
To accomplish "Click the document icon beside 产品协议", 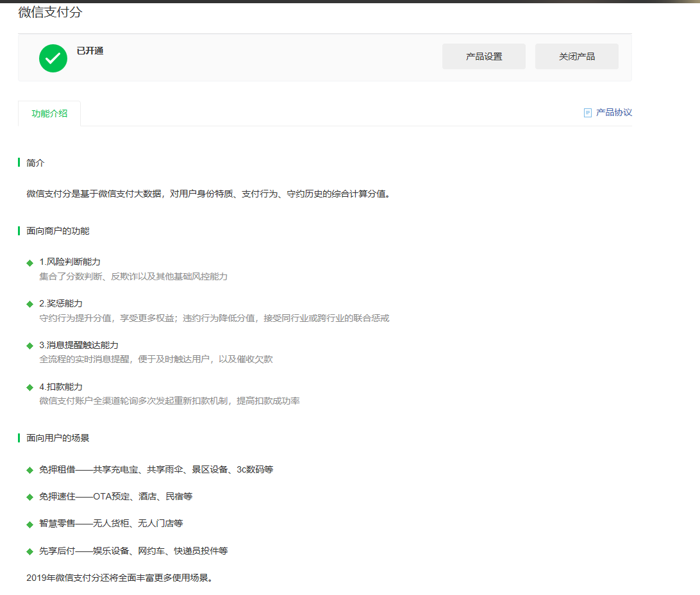I will tap(587, 113).
